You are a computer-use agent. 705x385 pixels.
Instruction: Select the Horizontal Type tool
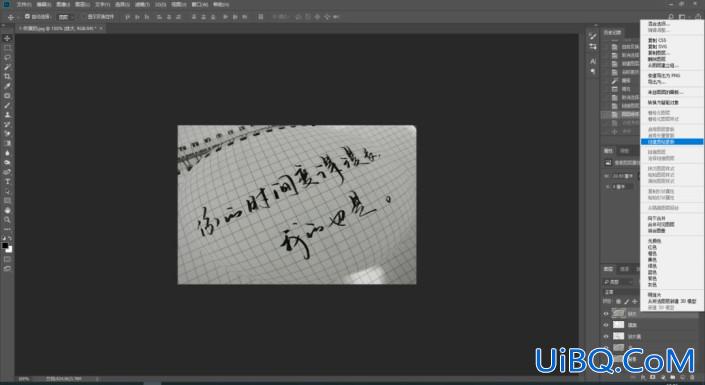pos(7,181)
